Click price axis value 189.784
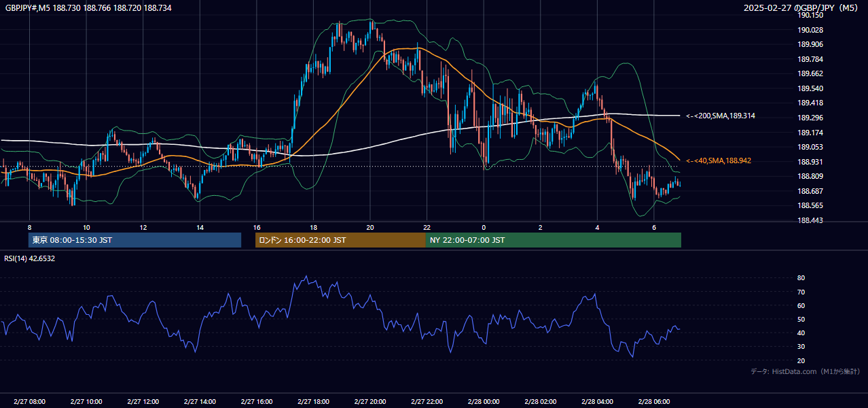 [810, 59]
